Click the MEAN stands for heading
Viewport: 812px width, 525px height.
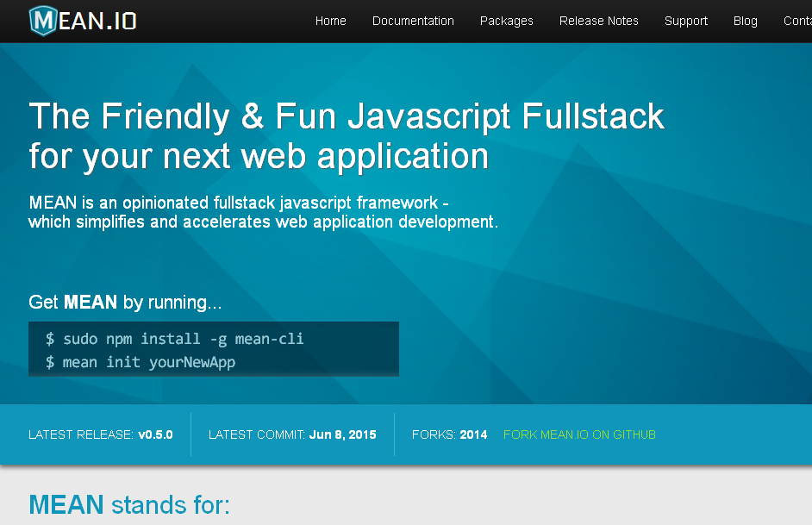[129, 504]
